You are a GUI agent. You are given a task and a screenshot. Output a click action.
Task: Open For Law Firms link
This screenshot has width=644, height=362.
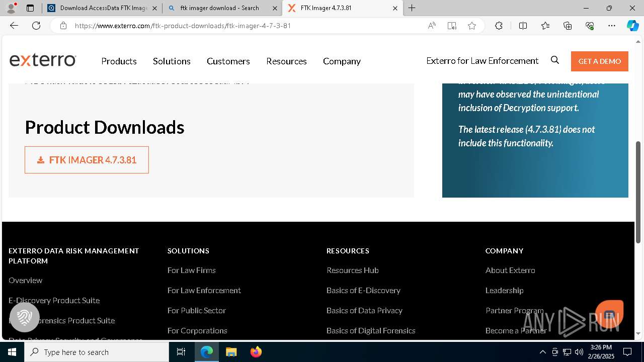pyautogui.click(x=191, y=270)
